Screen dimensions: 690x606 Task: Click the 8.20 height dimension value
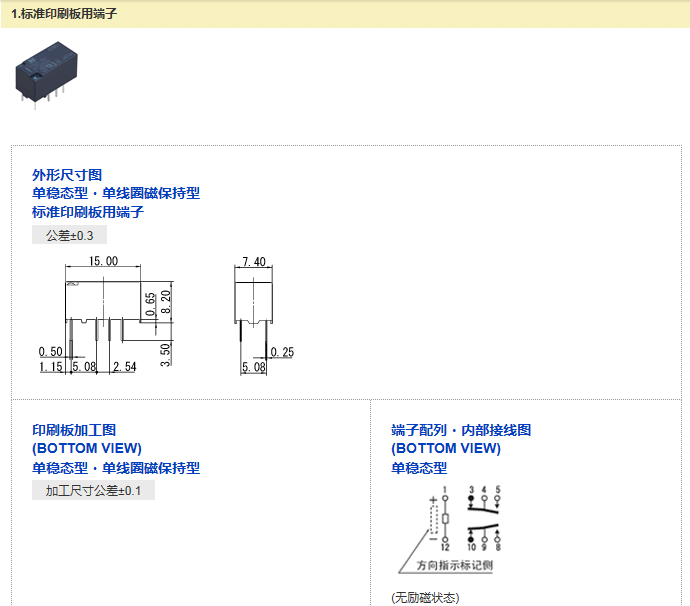coord(166,303)
